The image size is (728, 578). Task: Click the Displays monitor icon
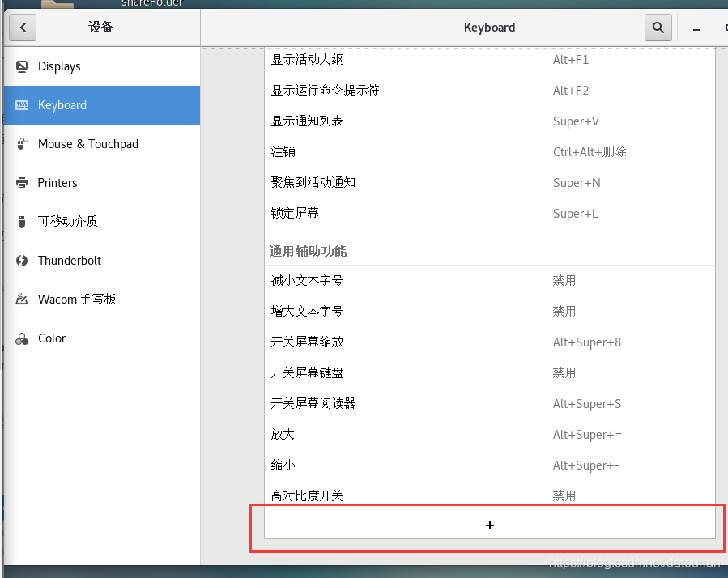[22, 66]
